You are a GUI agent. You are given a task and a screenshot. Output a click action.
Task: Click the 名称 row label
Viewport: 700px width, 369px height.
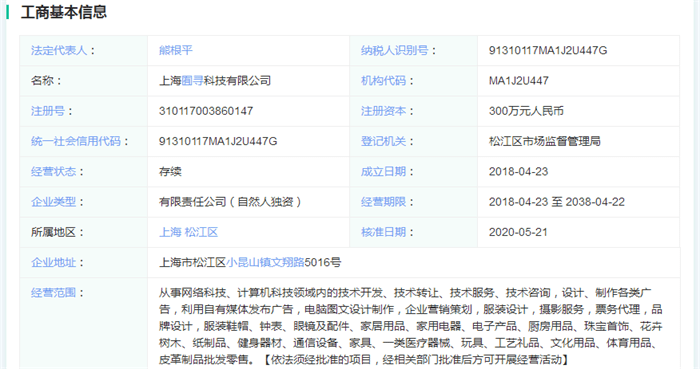(x=45, y=81)
